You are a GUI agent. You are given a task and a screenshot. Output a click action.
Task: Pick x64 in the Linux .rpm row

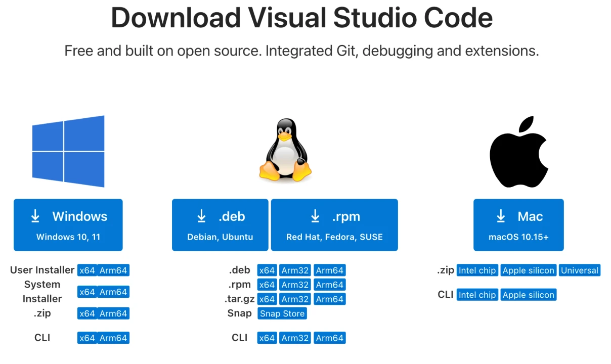[267, 285]
